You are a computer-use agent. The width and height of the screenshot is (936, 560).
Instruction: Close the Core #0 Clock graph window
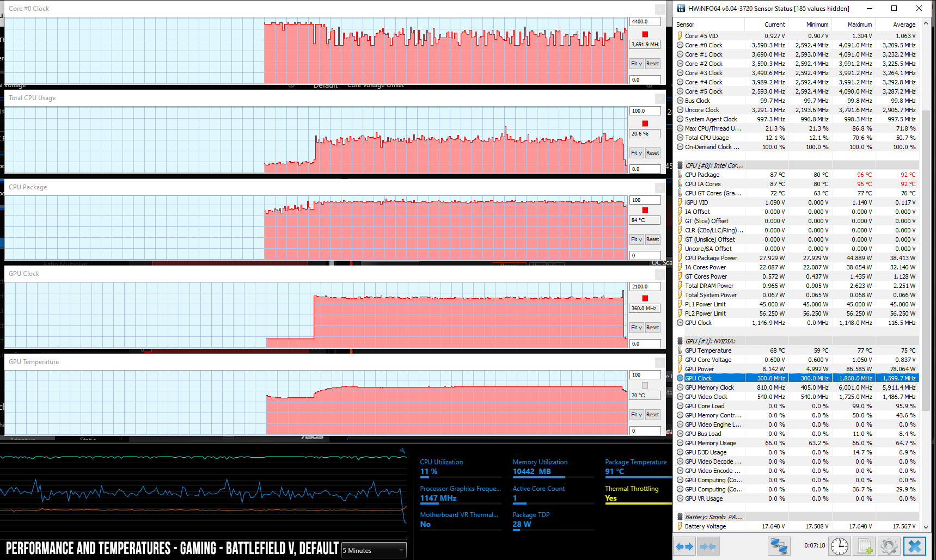(x=660, y=9)
